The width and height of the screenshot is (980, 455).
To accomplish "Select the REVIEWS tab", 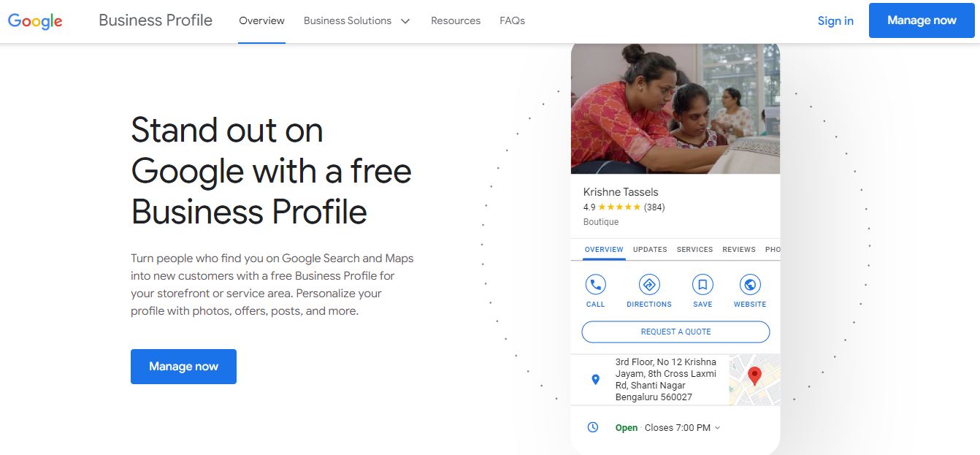I will pyautogui.click(x=739, y=250).
